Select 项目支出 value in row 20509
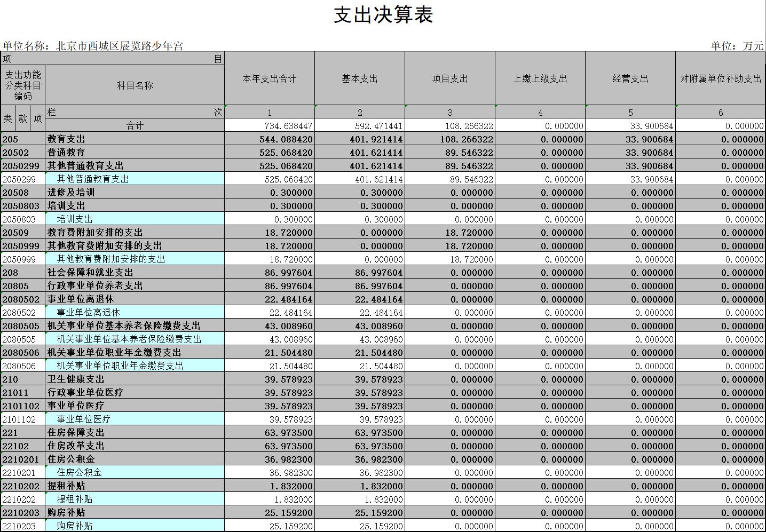Image resolution: width=766 pixels, height=532 pixels. pos(450,233)
